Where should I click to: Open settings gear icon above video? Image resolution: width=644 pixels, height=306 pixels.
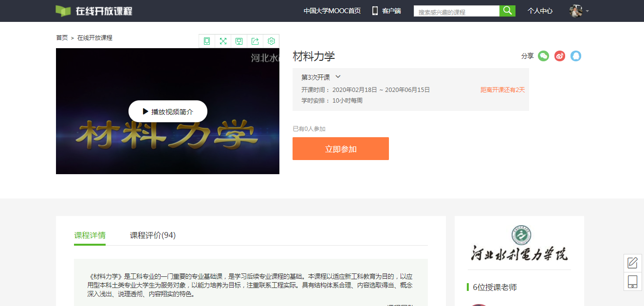coord(271,41)
